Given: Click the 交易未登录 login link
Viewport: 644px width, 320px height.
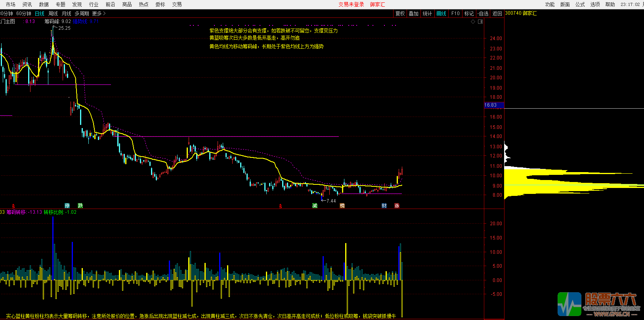Looking at the screenshot, I should pos(351,4).
